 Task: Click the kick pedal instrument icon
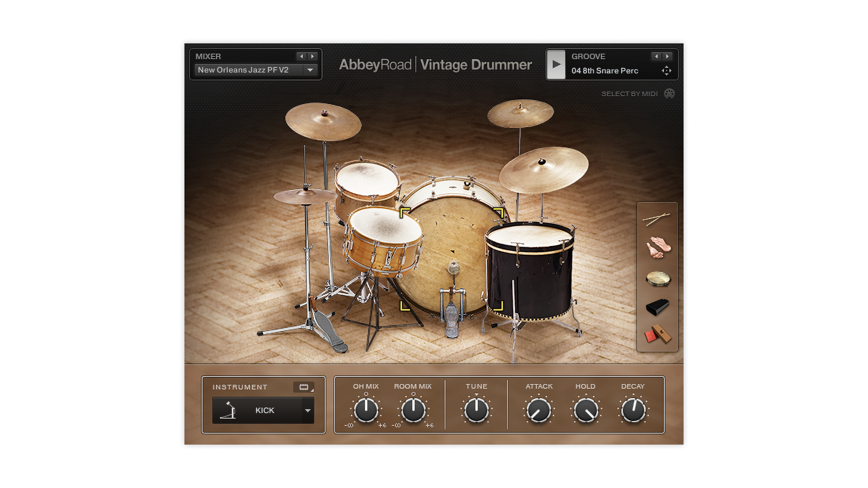228,410
